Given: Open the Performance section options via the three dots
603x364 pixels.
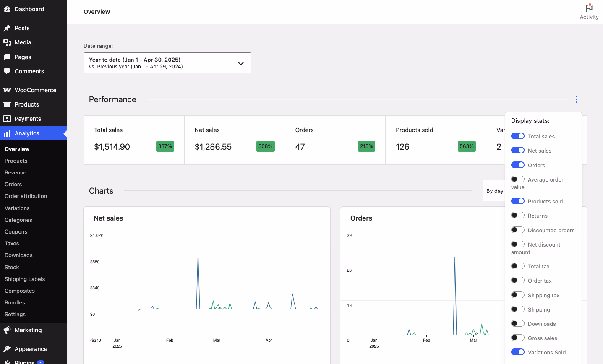Looking at the screenshot, I should point(576,99).
